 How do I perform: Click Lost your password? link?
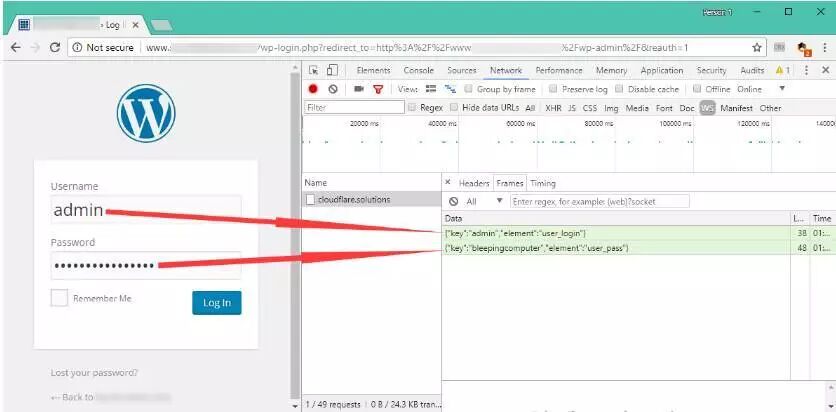tap(94, 373)
